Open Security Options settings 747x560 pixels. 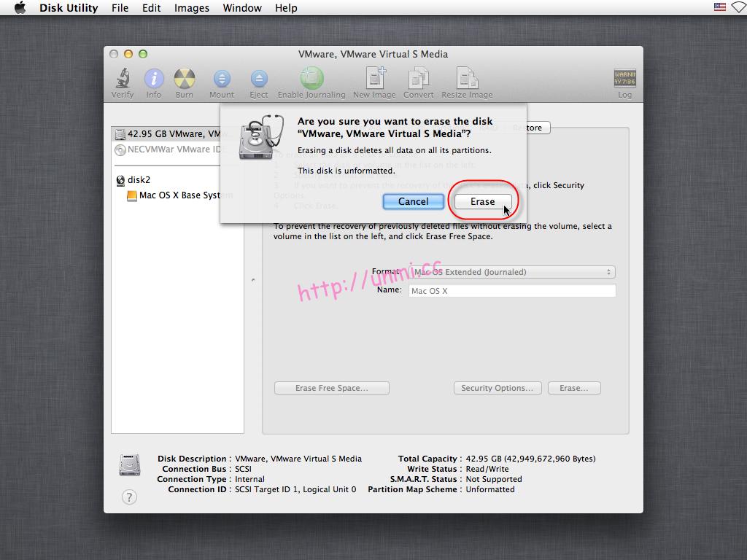click(497, 387)
